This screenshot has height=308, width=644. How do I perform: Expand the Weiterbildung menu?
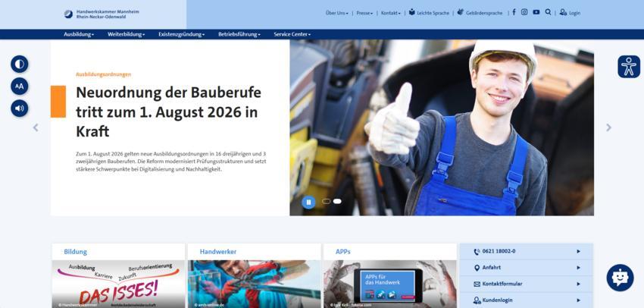126,35
